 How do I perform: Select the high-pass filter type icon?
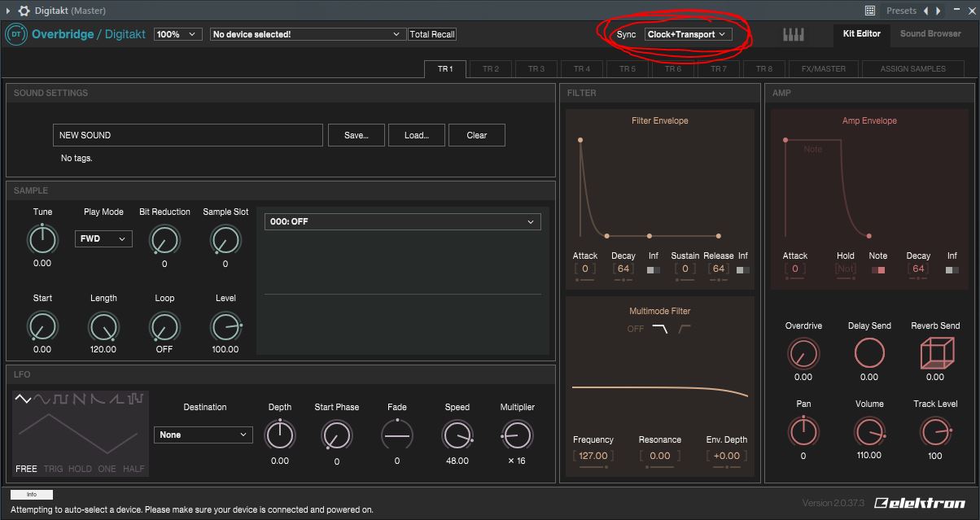tap(685, 329)
